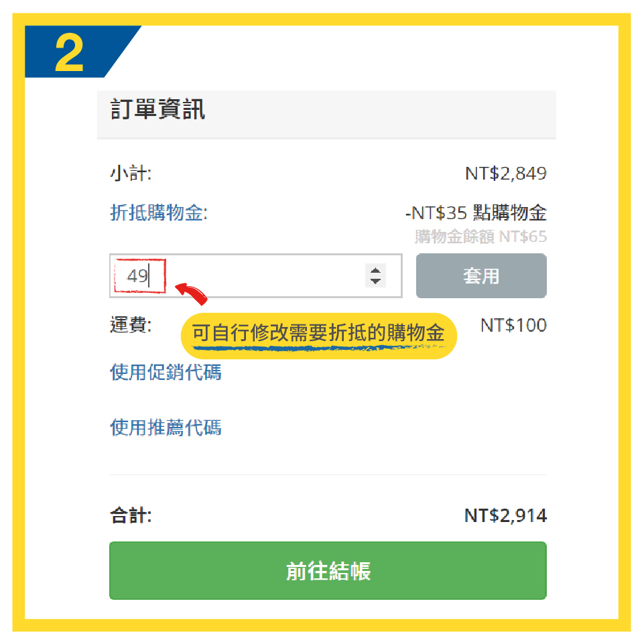Click the 前往結帳 checkout button
644x644 pixels.
tap(328, 571)
